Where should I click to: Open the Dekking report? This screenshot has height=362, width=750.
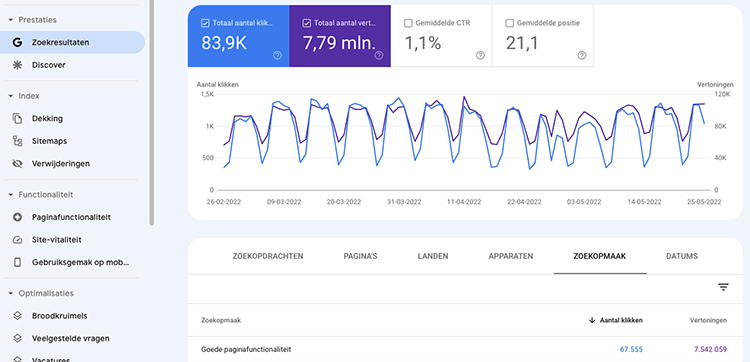click(47, 119)
